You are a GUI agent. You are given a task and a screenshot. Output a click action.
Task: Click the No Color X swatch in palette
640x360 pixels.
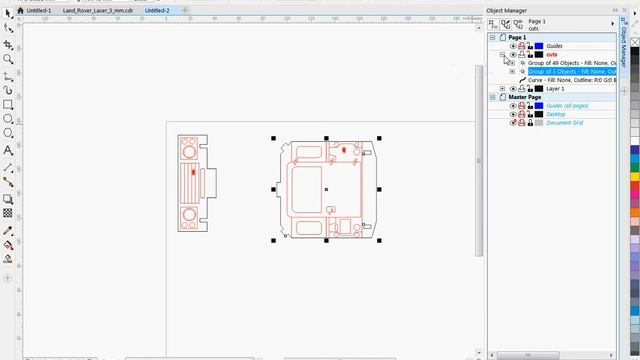[635, 42]
